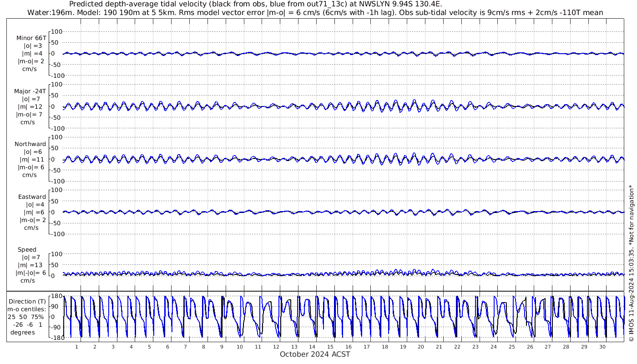
Task: Select the "-90" tick on the Direction axis
Action: pyautogui.click(x=56, y=327)
